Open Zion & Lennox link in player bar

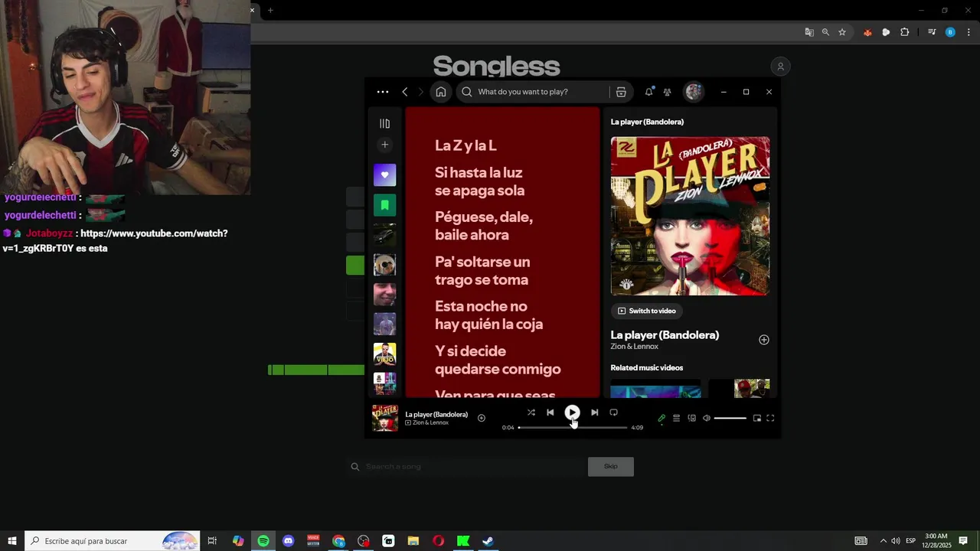pyautogui.click(x=430, y=422)
